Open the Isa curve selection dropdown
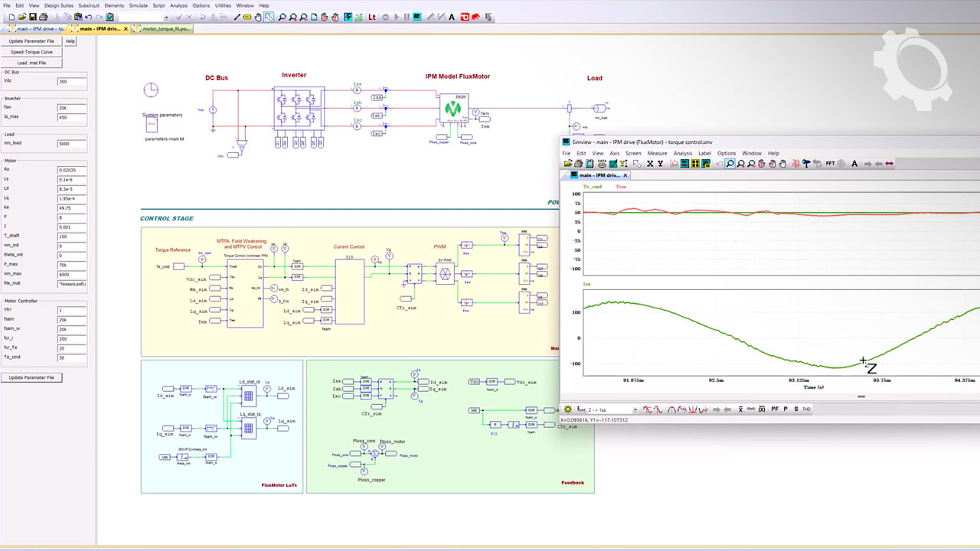Screen dimensions: 980x551 [x=635, y=409]
